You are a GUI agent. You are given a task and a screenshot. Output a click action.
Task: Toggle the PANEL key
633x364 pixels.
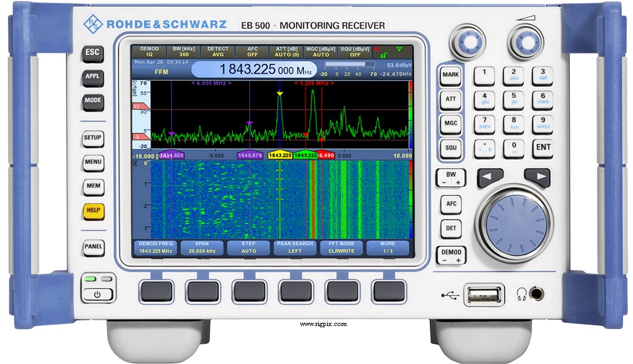93,248
